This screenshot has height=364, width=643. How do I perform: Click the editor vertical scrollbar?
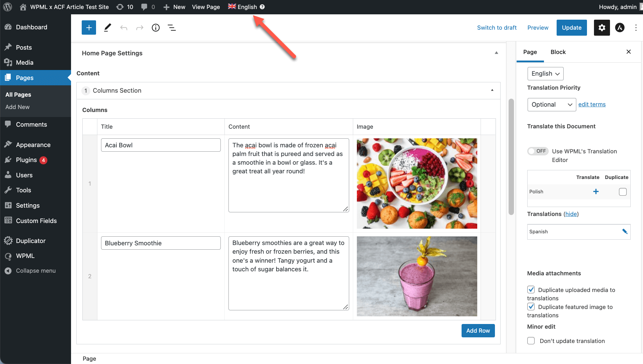point(511,157)
